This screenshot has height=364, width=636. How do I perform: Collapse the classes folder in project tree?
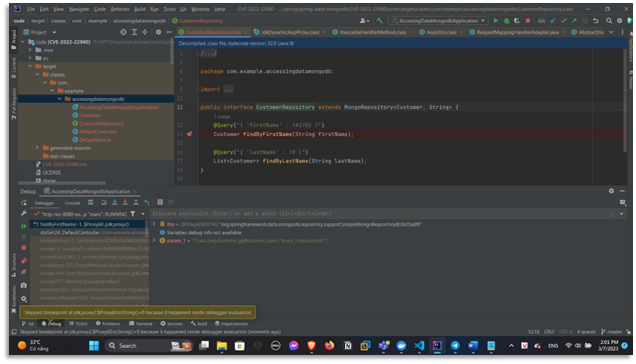[37, 74]
